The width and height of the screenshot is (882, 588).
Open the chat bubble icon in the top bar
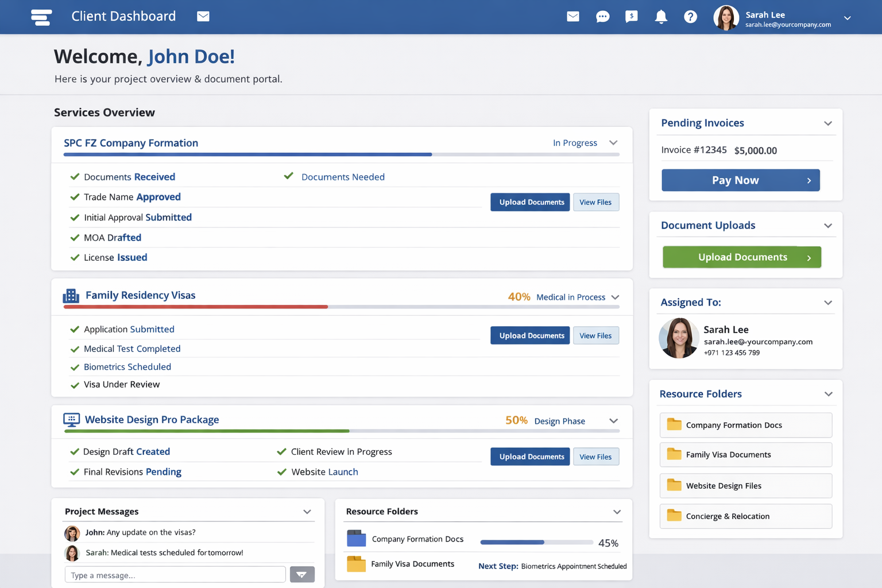(602, 17)
